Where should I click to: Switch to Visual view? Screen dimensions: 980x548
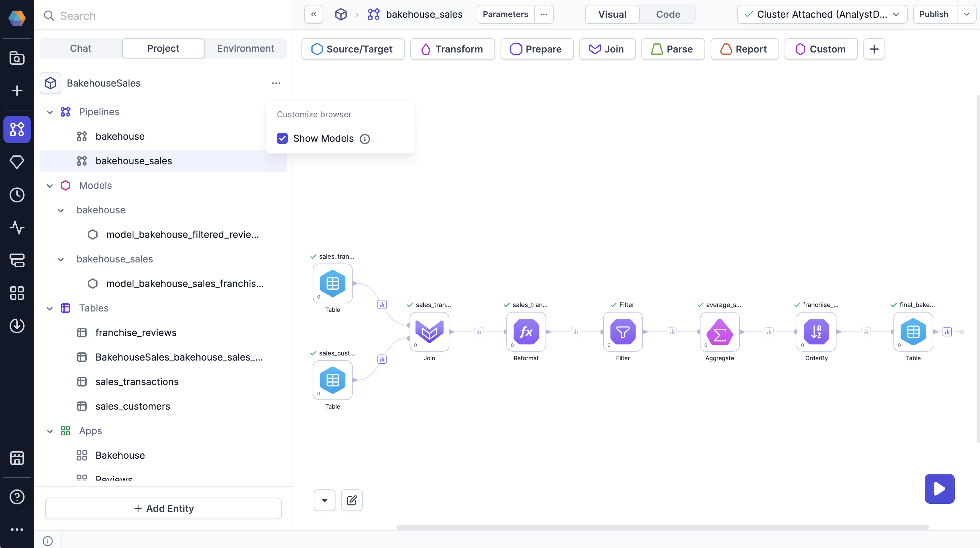(612, 14)
